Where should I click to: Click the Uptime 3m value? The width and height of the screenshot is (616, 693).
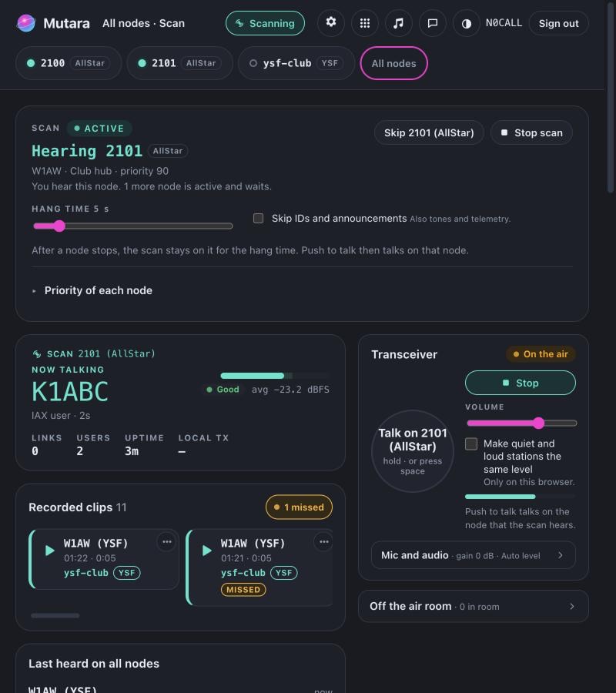click(132, 451)
